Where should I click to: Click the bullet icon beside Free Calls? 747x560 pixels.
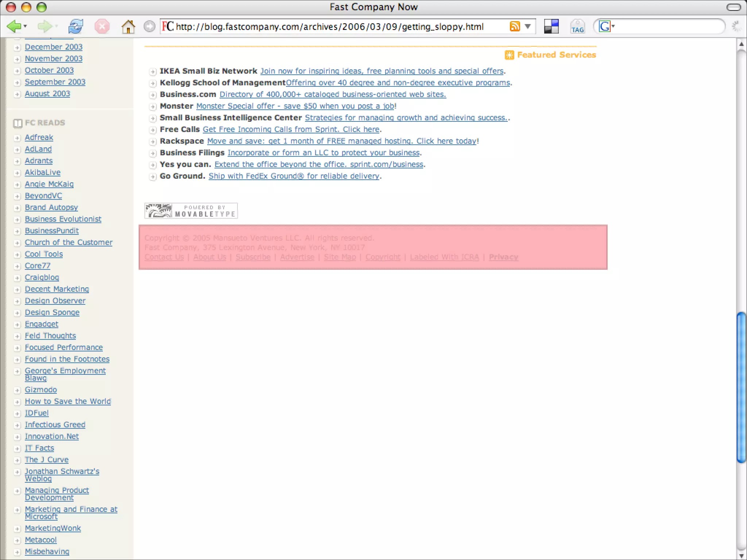tap(153, 130)
